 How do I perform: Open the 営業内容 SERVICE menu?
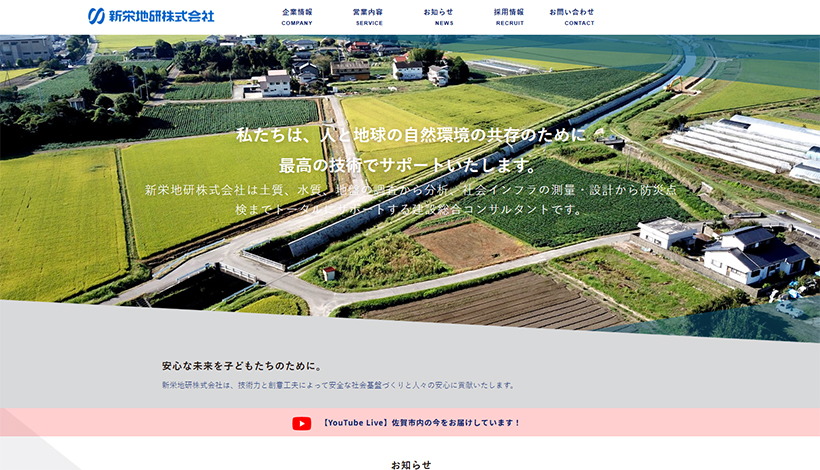point(368,16)
